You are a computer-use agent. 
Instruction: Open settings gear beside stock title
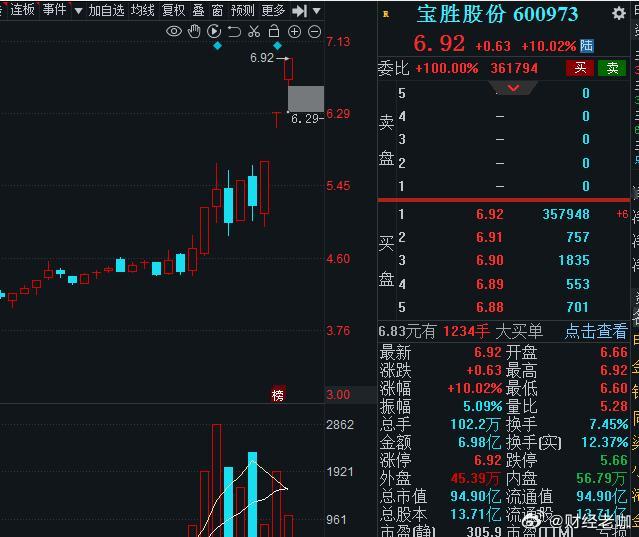coord(619,13)
